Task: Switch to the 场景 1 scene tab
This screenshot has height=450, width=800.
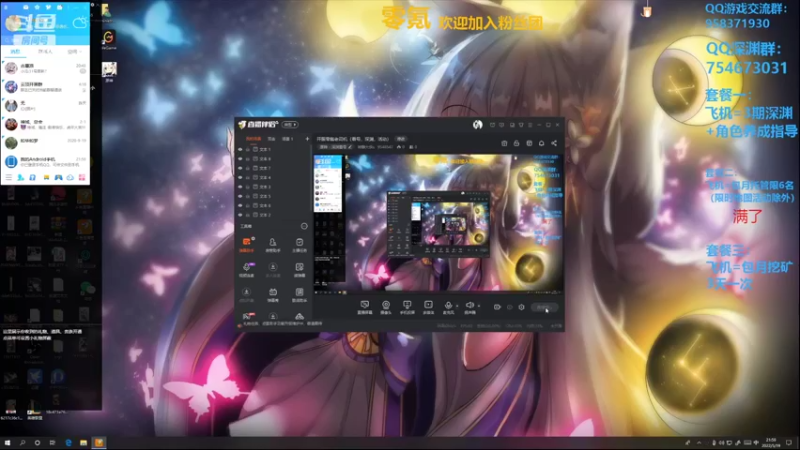Action: [288, 139]
